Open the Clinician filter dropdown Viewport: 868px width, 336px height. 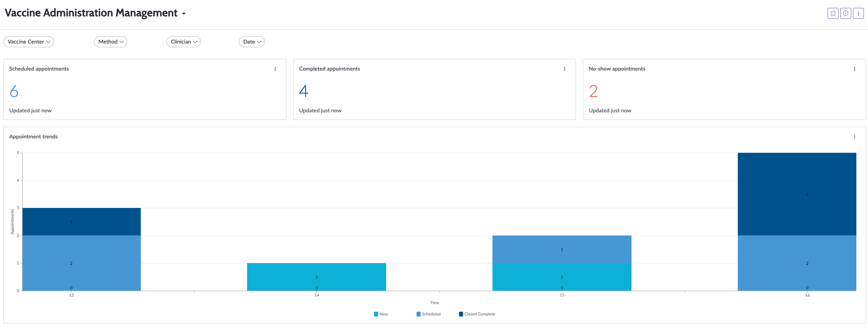[183, 42]
